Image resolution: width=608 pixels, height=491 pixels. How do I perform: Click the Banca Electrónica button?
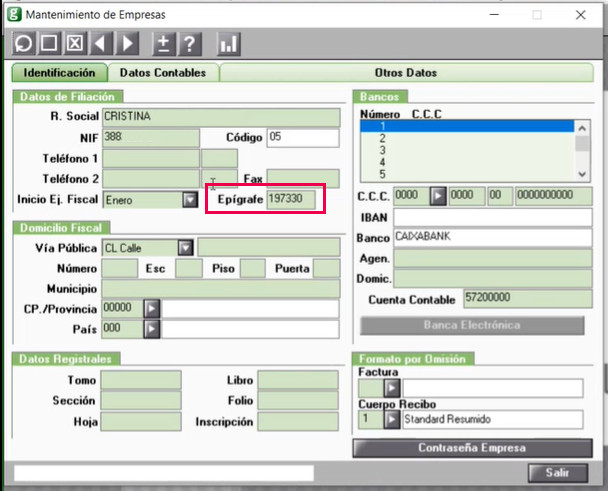tap(472, 325)
